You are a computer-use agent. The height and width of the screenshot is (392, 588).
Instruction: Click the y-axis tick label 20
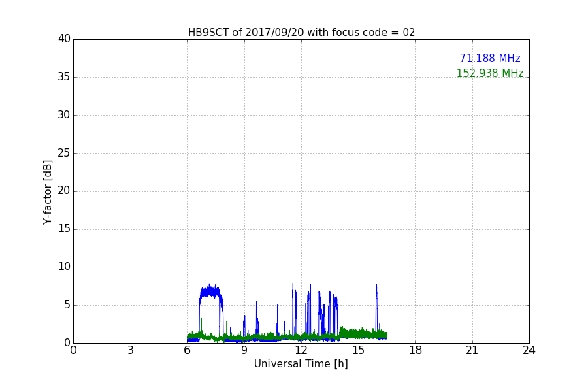(64, 191)
